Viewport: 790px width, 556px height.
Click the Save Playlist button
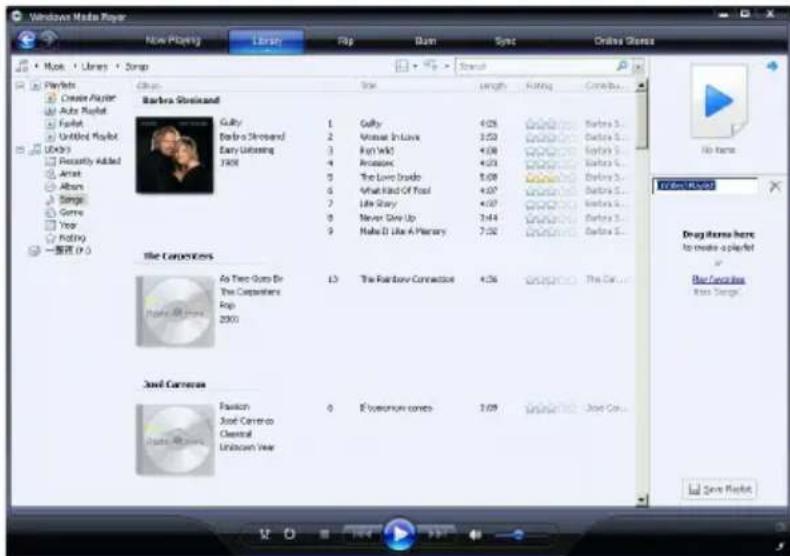click(719, 489)
